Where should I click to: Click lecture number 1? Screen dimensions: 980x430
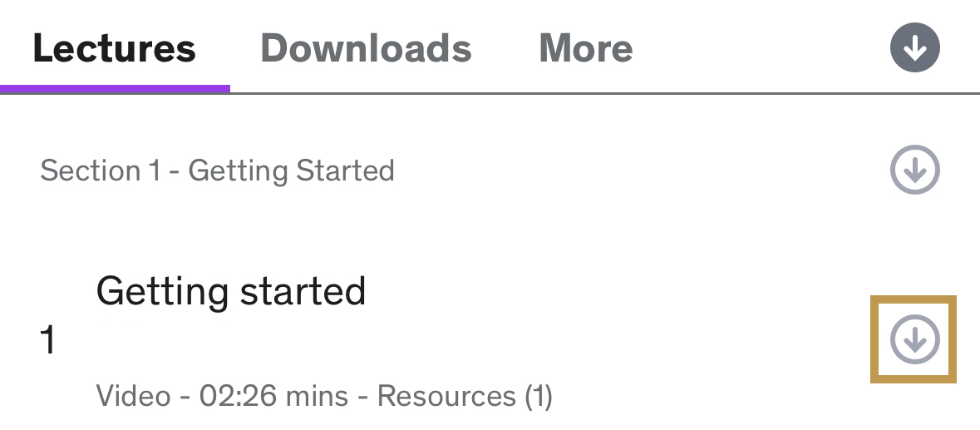pyautogui.click(x=48, y=341)
